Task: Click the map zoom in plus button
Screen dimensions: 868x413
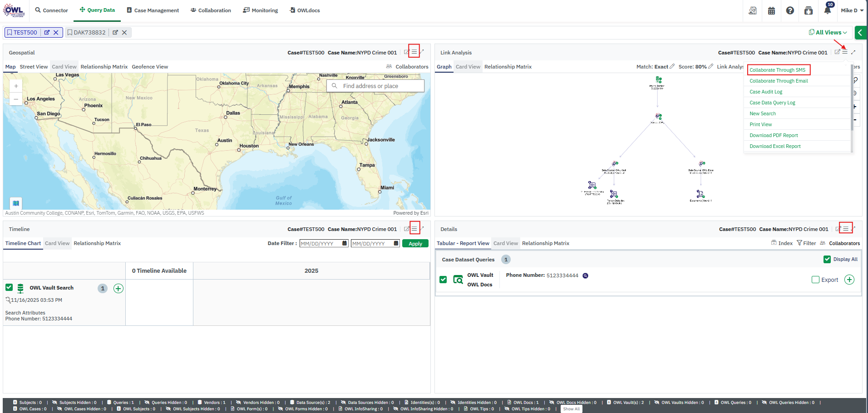Action: (x=16, y=86)
